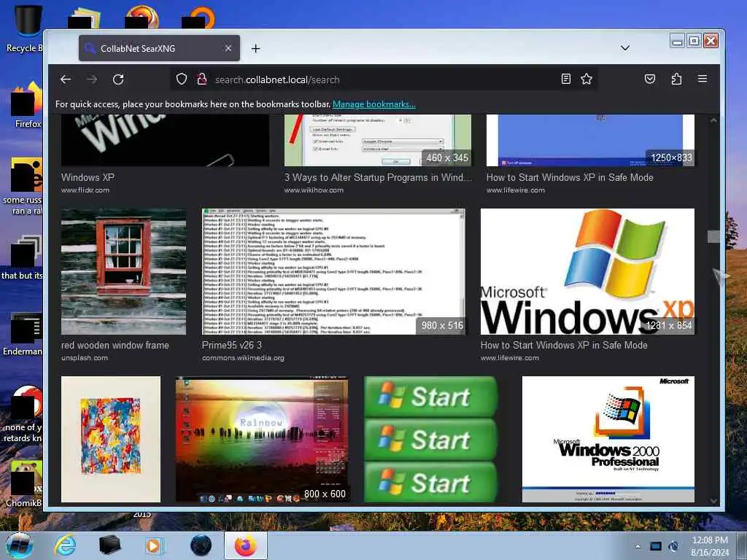Open the 460 x 345 wikihow thumbnail
The width and height of the screenshot is (747, 560).
pos(378,141)
